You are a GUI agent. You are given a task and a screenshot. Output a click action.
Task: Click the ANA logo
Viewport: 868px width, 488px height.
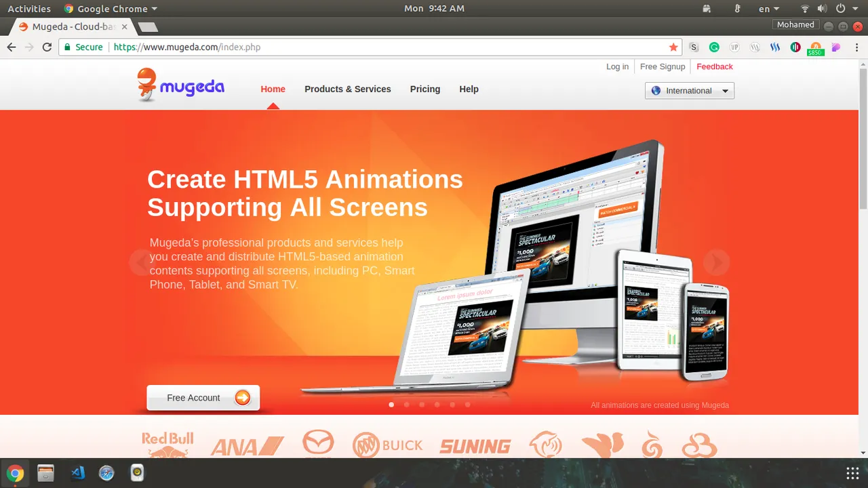tap(247, 447)
